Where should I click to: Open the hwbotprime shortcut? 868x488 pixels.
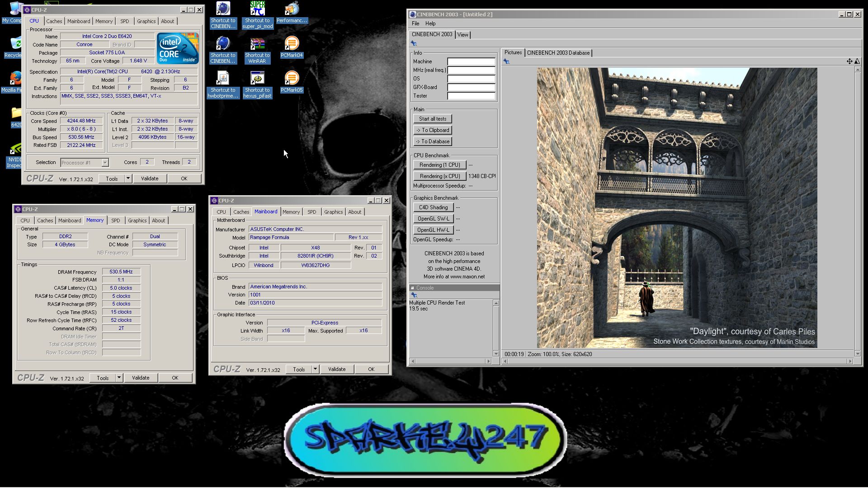click(223, 85)
